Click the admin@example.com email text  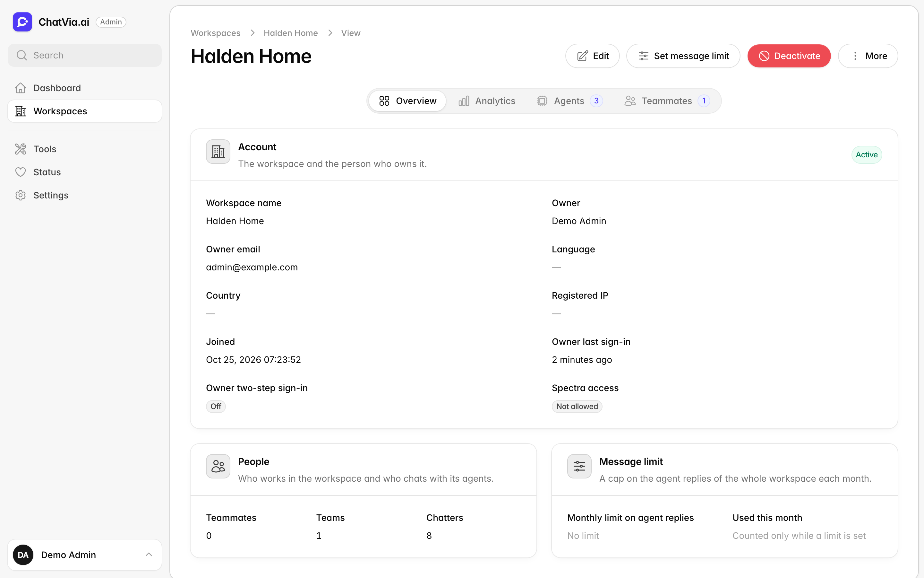[252, 267]
